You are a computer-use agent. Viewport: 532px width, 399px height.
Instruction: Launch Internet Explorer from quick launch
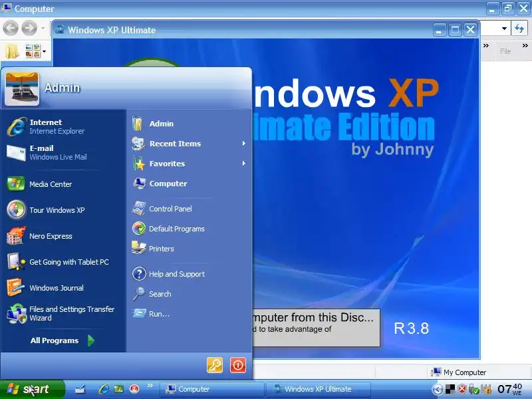coord(104,389)
